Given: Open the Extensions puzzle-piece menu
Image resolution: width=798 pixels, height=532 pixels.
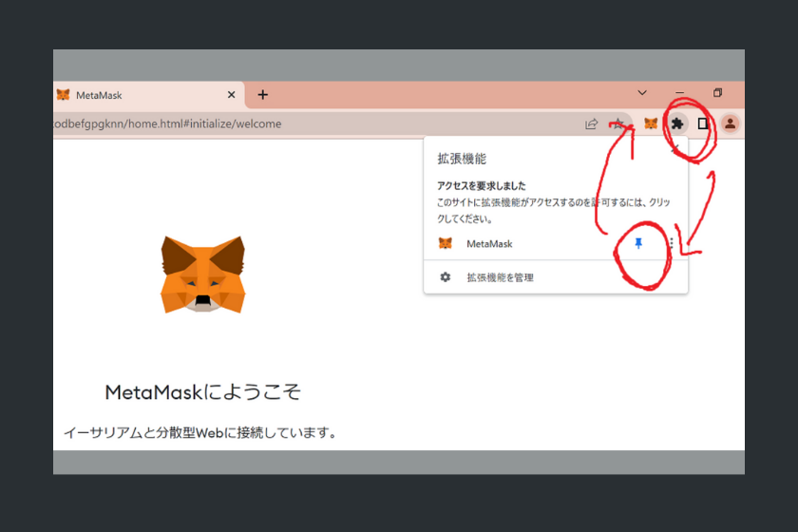Looking at the screenshot, I should tap(676, 123).
